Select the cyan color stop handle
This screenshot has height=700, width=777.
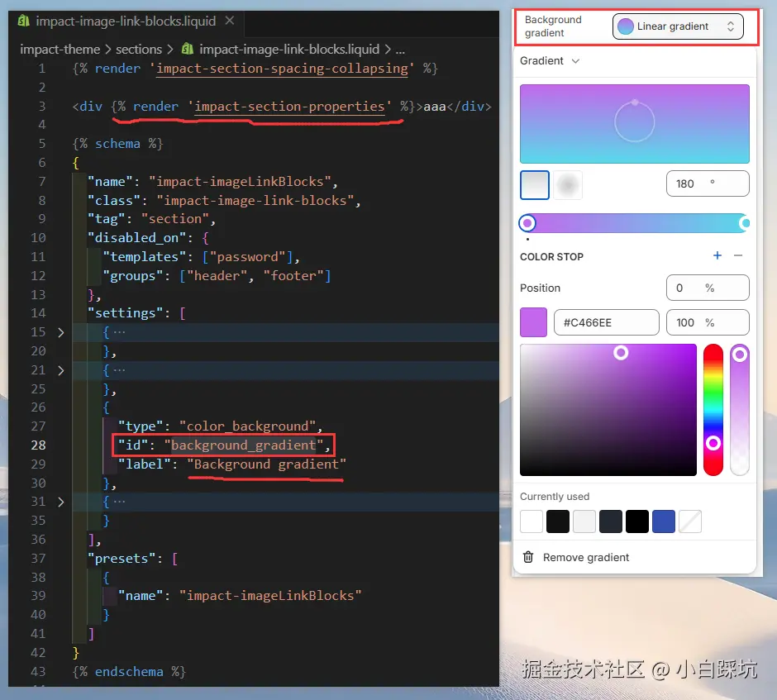point(745,223)
